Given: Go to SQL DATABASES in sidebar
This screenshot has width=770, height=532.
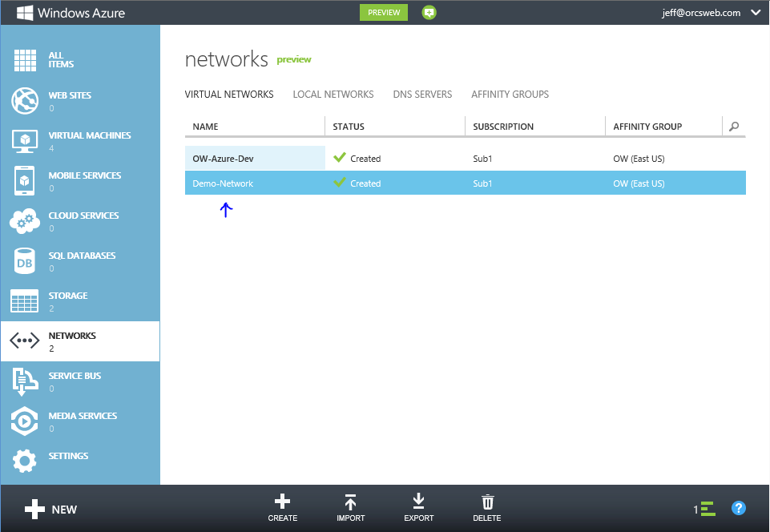Looking at the screenshot, I should pyautogui.click(x=82, y=256).
